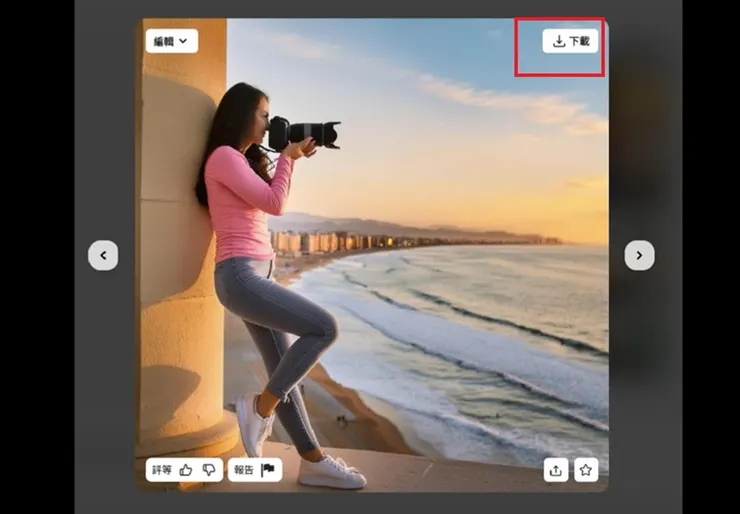Go to the next image with right arrow
Viewport: 740px width, 514px height.
point(639,255)
